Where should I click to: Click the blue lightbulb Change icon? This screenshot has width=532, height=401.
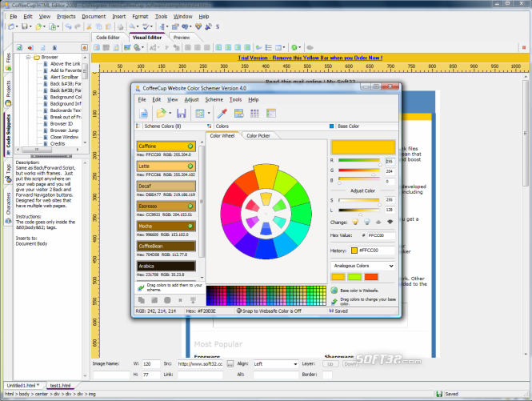[367, 222]
